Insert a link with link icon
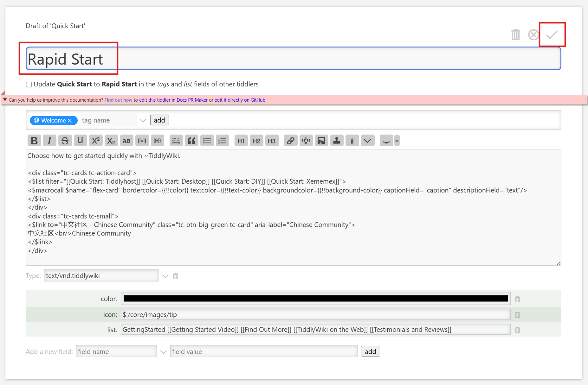 [x=290, y=141]
